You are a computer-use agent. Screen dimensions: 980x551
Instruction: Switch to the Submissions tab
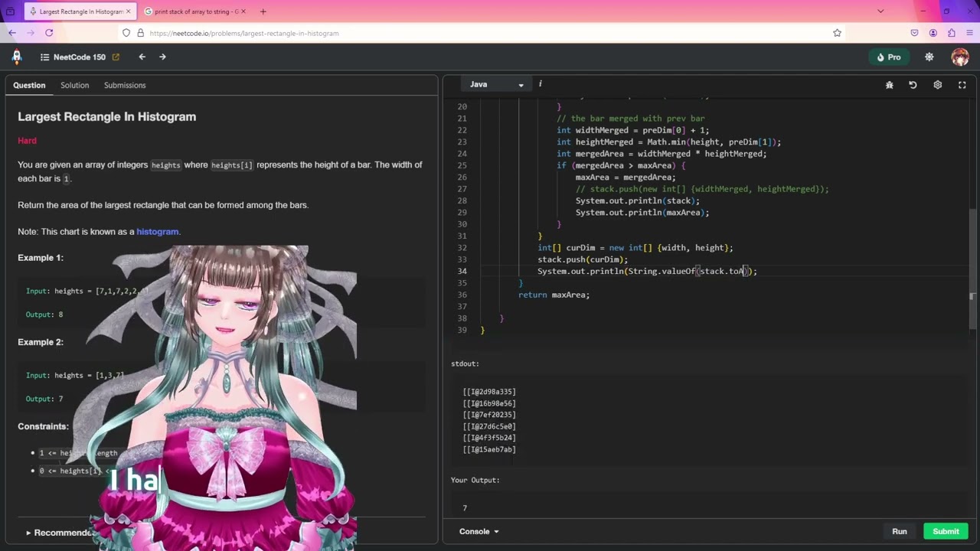125,85
